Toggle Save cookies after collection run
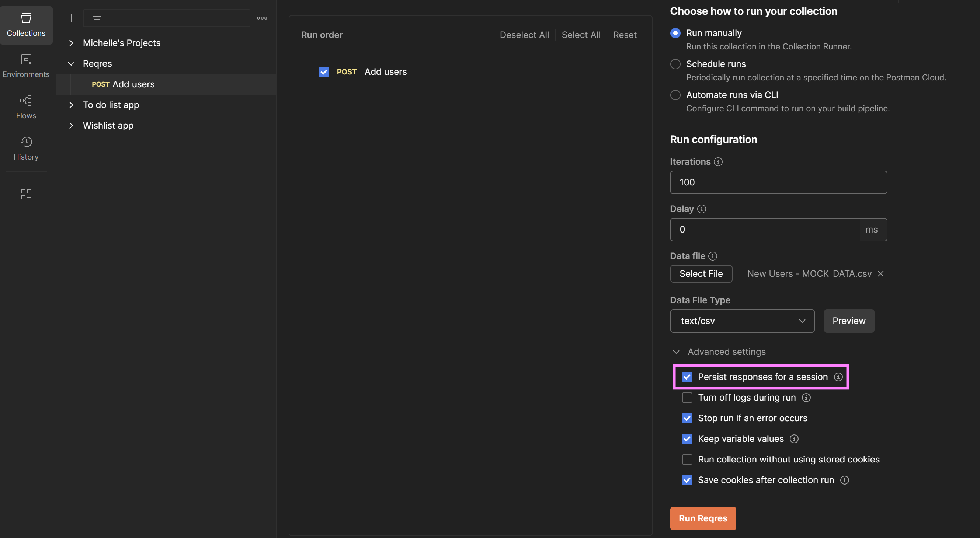The height and width of the screenshot is (538, 980). coord(687,480)
